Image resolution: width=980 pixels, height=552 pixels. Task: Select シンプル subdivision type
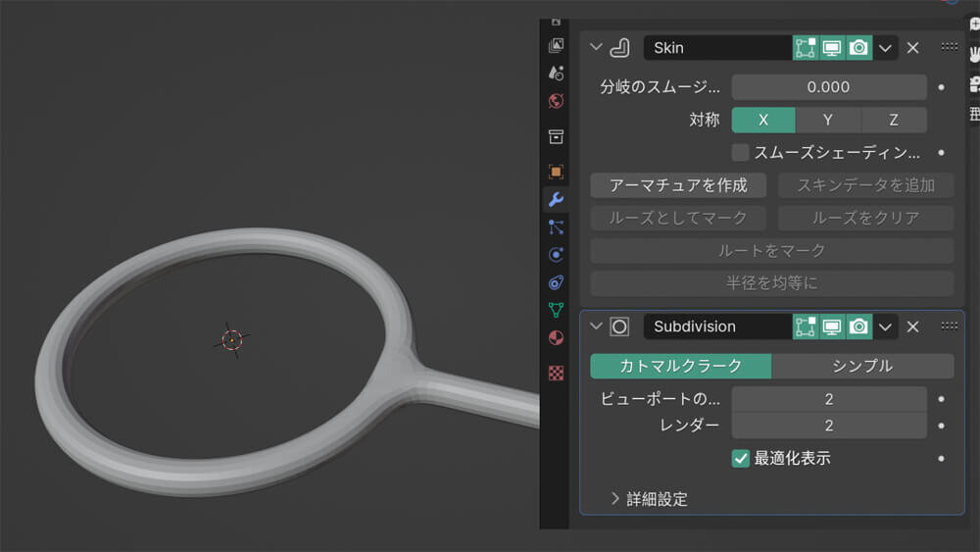(x=863, y=367)
